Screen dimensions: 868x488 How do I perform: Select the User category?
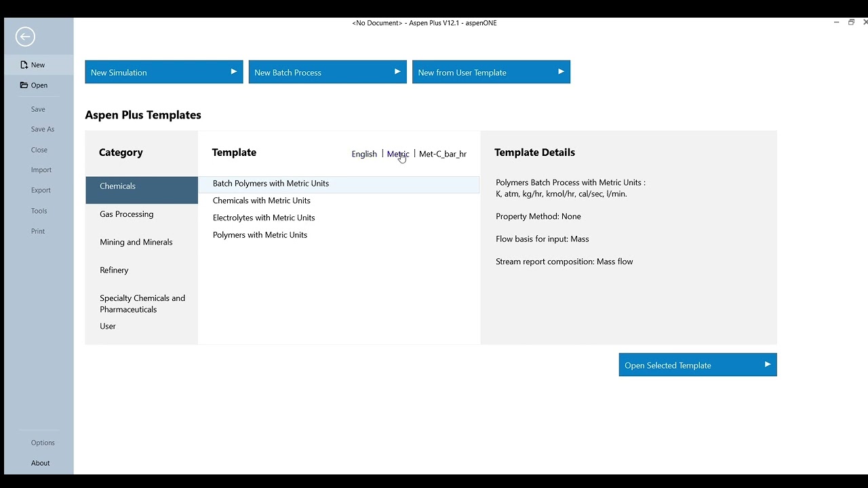108,326
